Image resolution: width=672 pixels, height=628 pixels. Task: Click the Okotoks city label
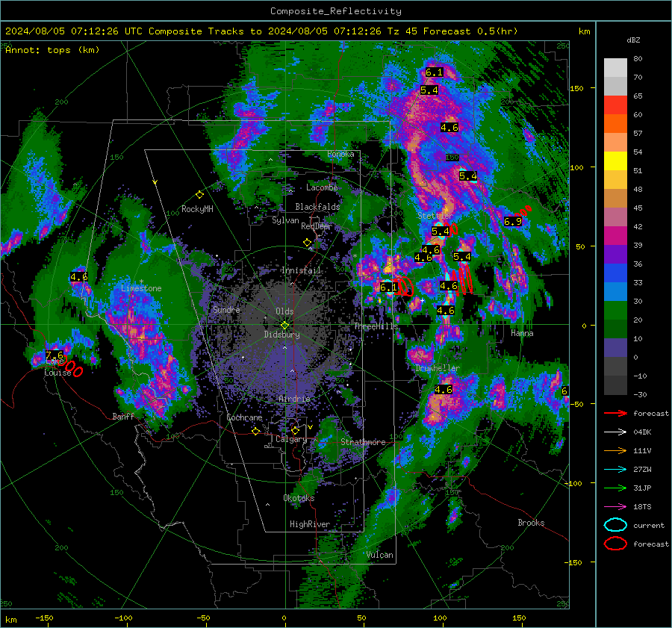(299, 498)
